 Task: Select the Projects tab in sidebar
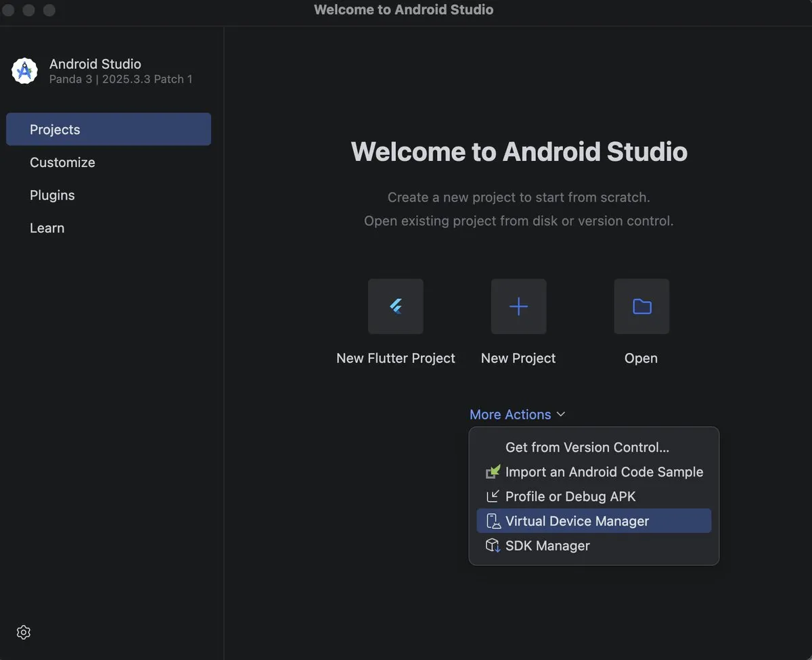pos(108,129)
